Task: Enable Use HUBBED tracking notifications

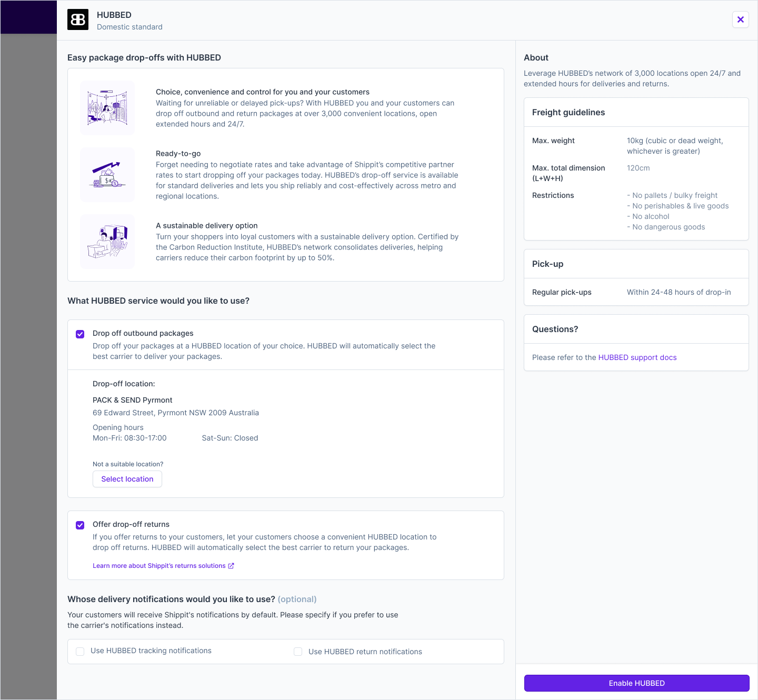Action: coord(80,652)
